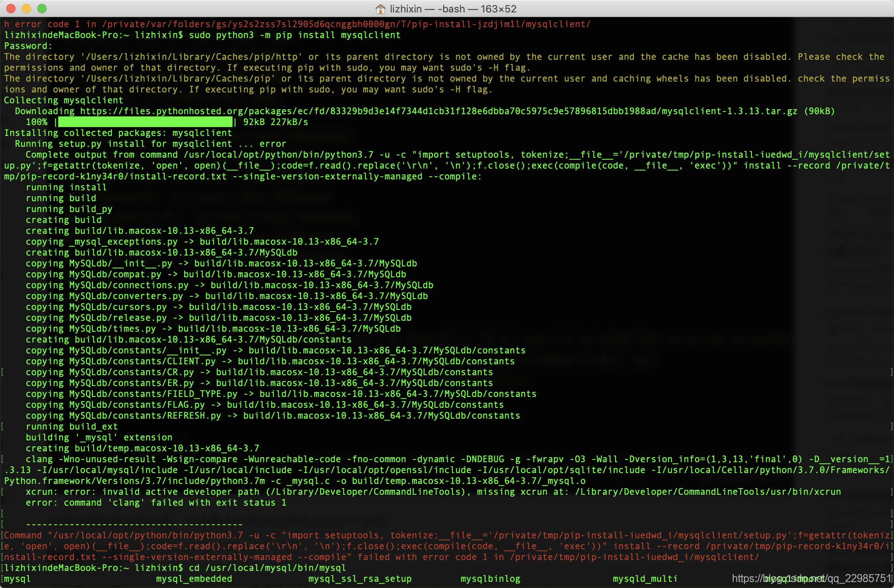
Task: Click the red close window button
Action: [x=11, y=8]
